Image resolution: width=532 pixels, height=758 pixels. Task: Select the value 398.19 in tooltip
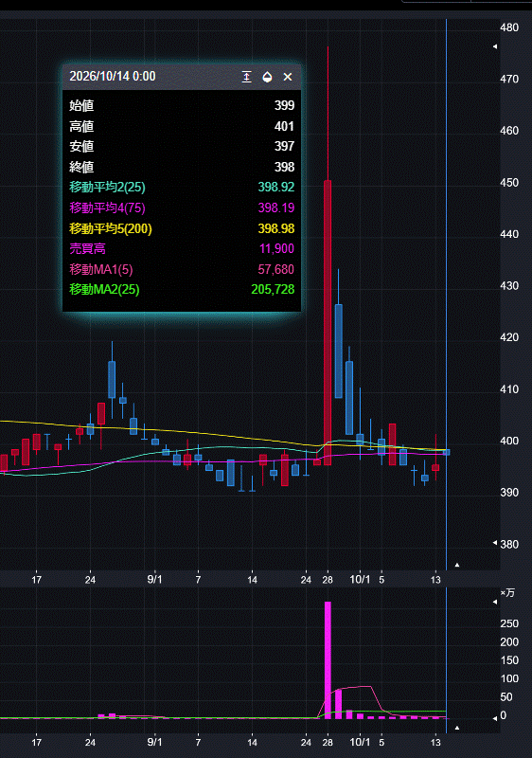[x=276, y=208]
